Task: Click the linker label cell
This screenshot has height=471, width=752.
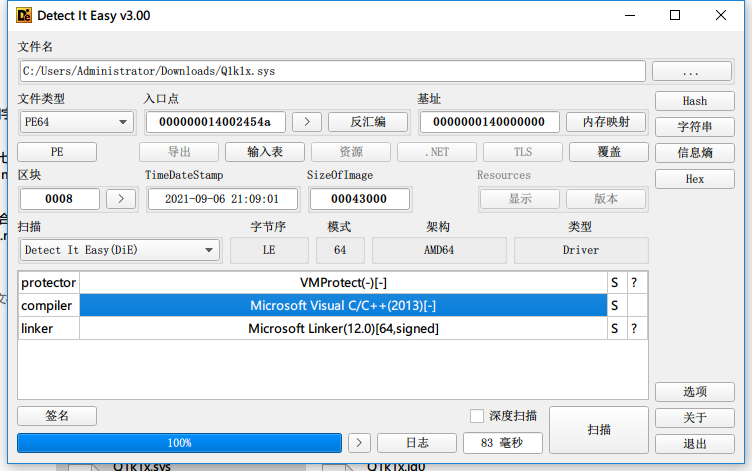Action: (49, 329)
